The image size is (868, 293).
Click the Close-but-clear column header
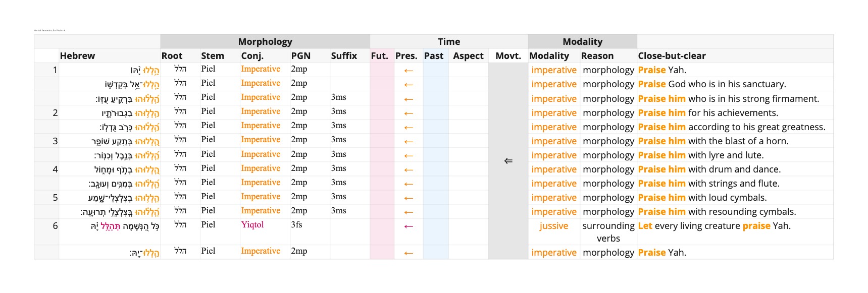click(672, 56)
